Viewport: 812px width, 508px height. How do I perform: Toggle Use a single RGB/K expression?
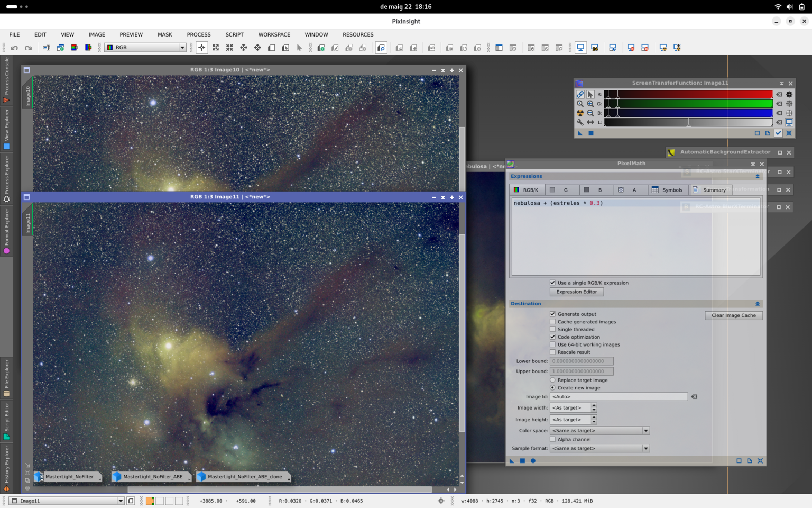coord(552,283)
